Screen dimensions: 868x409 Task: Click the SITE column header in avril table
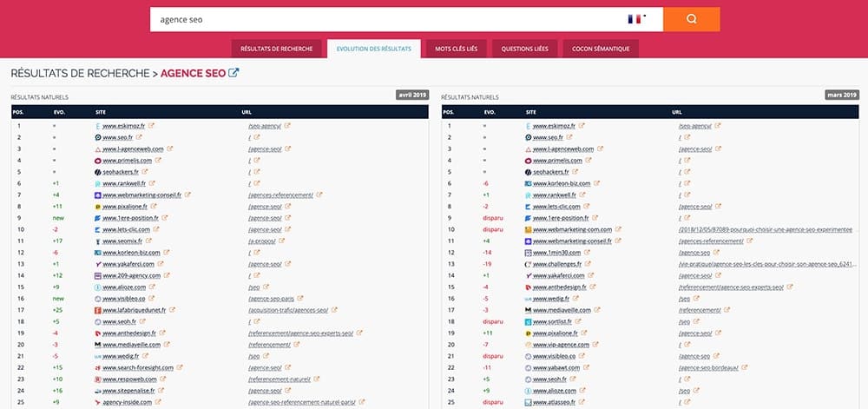coord(101,112)
